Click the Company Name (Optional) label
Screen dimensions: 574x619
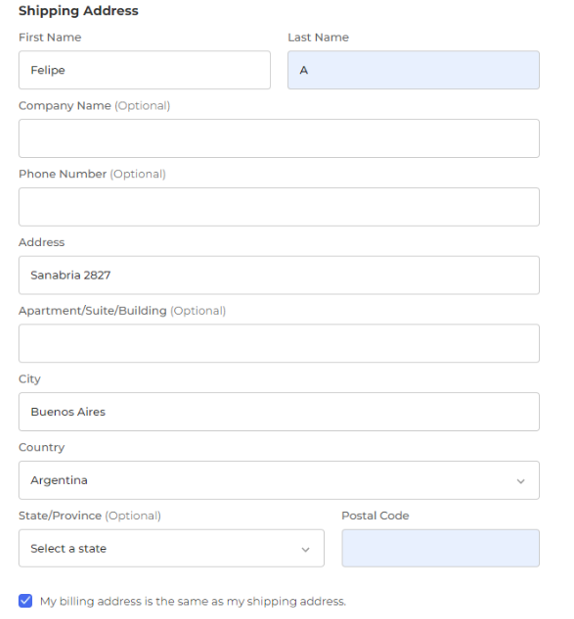94,106
